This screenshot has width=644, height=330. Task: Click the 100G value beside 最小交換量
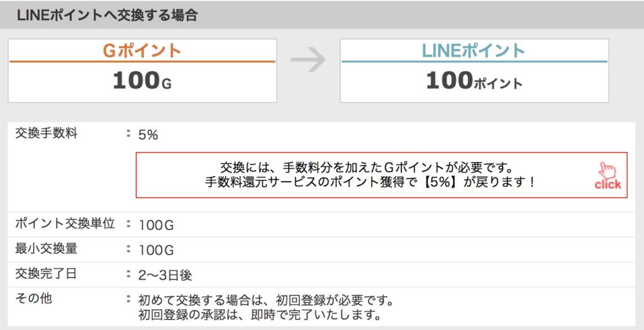[x=156, y=250]
